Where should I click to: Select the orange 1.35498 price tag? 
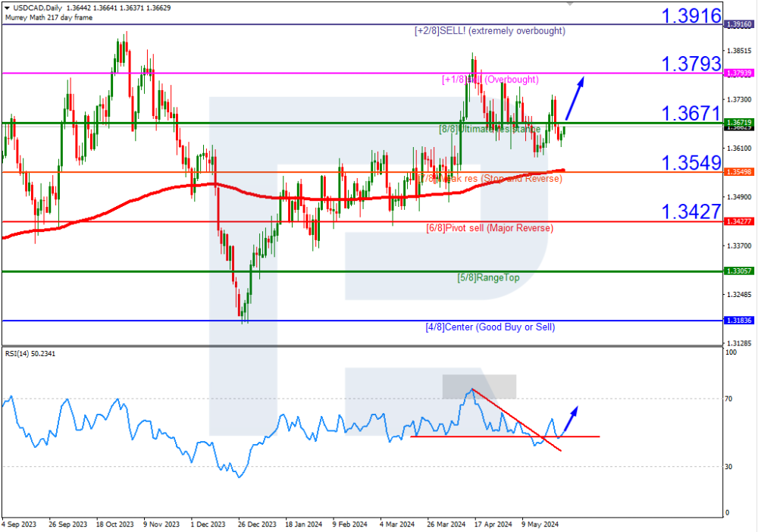[x=738, y=172]
